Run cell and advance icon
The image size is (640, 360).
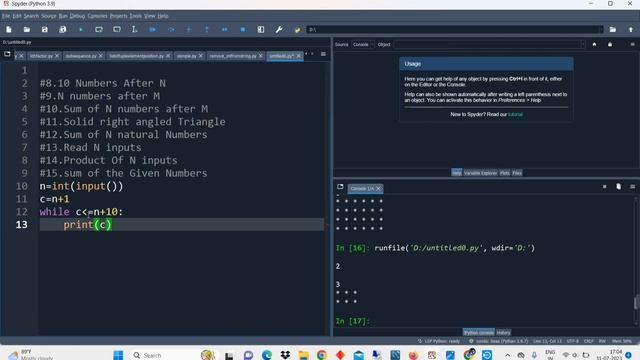[117, 29]
